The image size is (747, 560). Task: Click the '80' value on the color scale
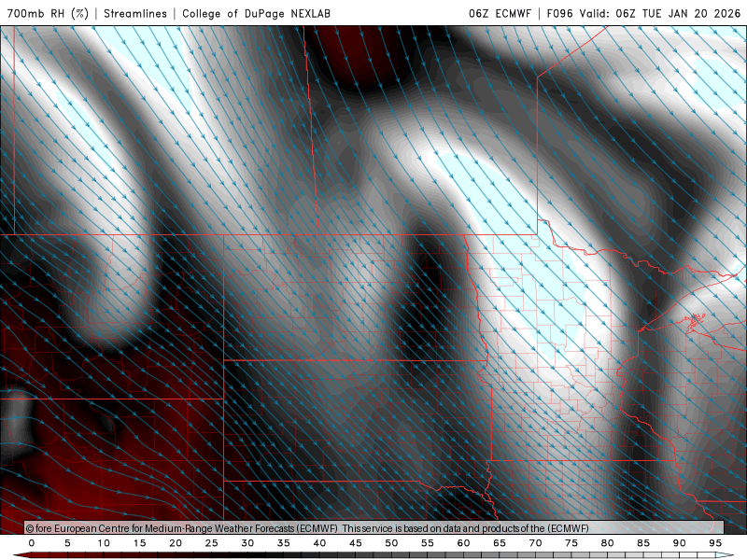click(x=608, y=543)
